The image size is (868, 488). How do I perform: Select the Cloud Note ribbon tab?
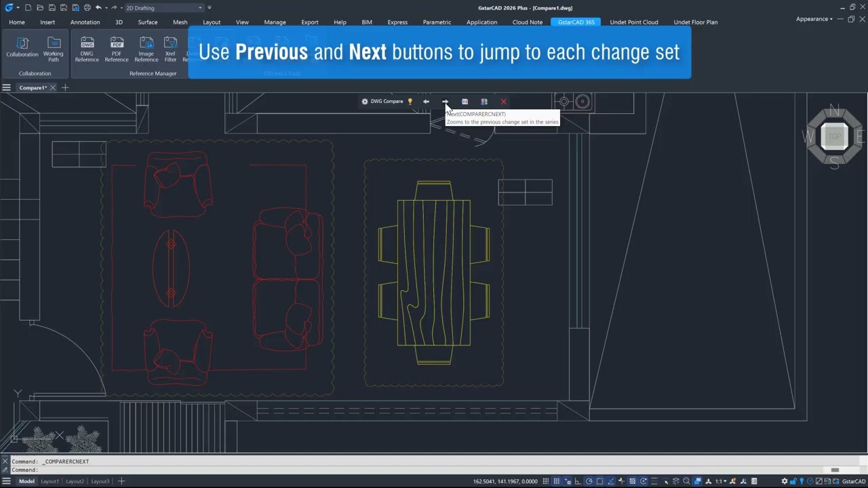click(x=528, y=22)
